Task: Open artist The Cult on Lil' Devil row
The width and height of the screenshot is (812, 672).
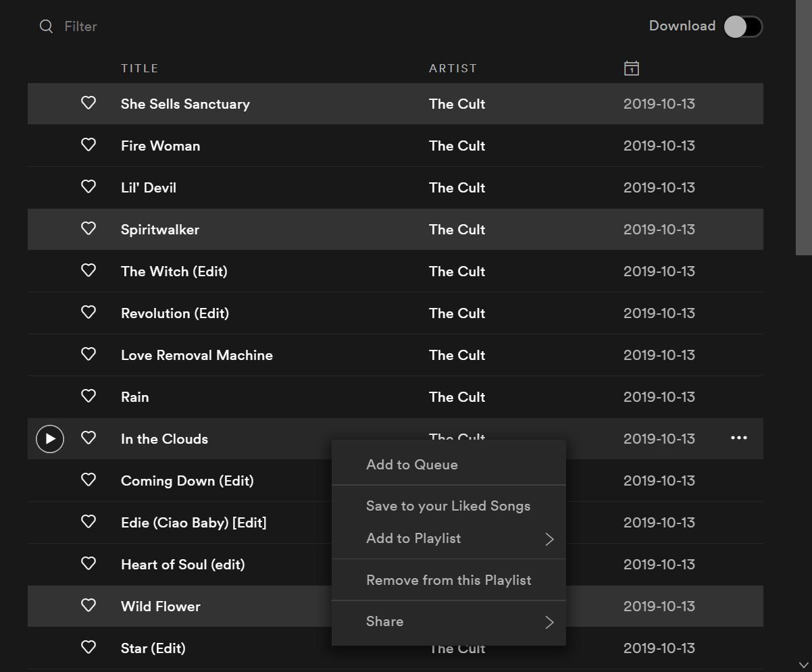Action: 457,188
